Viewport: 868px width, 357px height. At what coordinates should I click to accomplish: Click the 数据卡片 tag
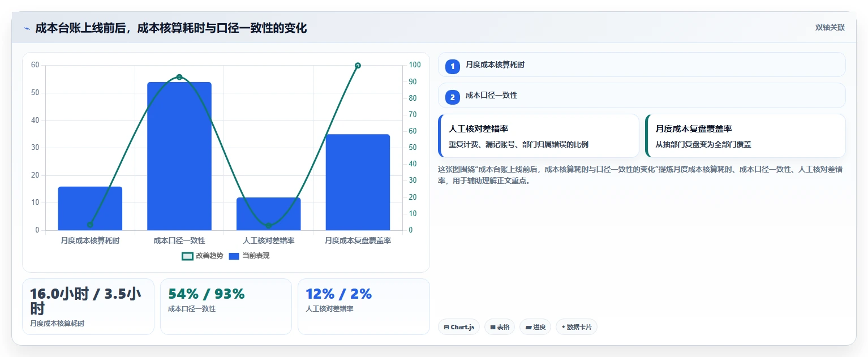pos(577,327)
